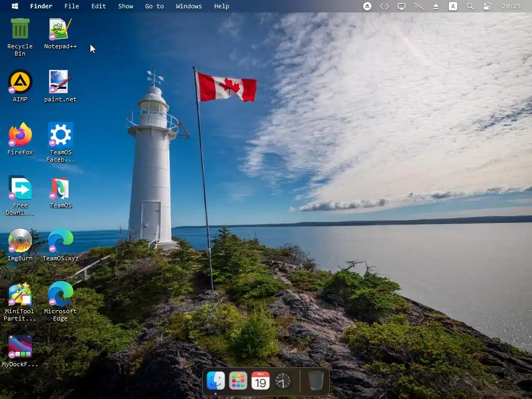Open the Calendar dock icon showing 19
532x399 pixels.
261,380
